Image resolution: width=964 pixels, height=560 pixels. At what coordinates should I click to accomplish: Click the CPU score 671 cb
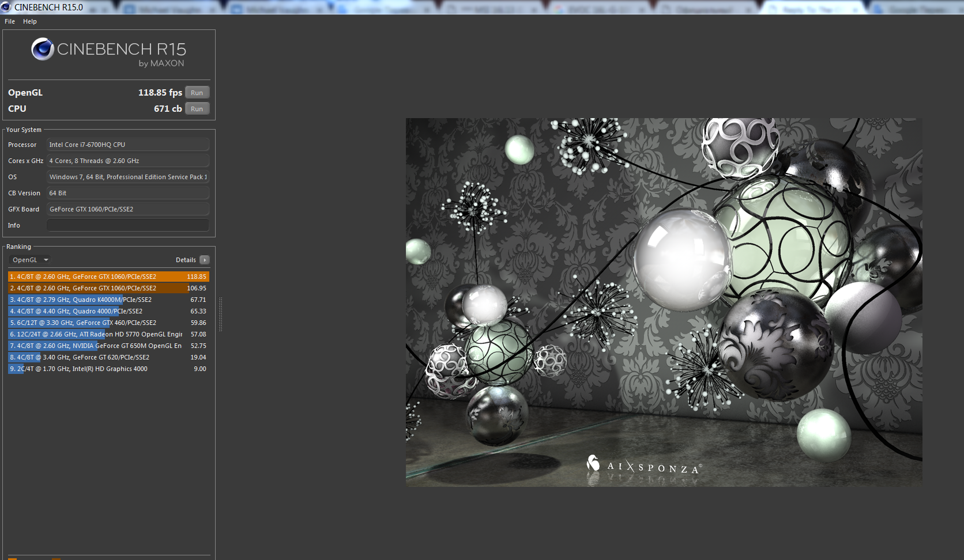[168, 109]
